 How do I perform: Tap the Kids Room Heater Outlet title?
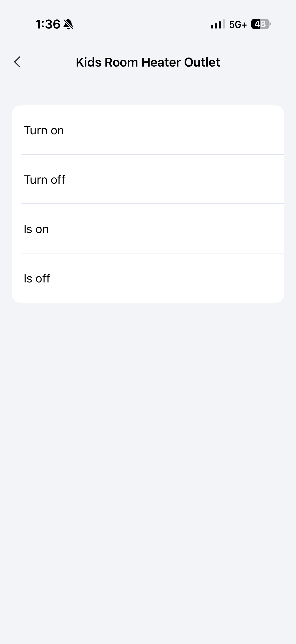(x=148, y=62)
